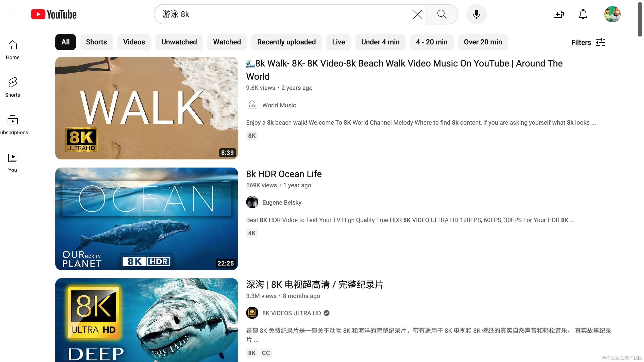Click the '3.3M views • 8 months ago' text
This screenshot has height=362, width=644.
point(283,296)
